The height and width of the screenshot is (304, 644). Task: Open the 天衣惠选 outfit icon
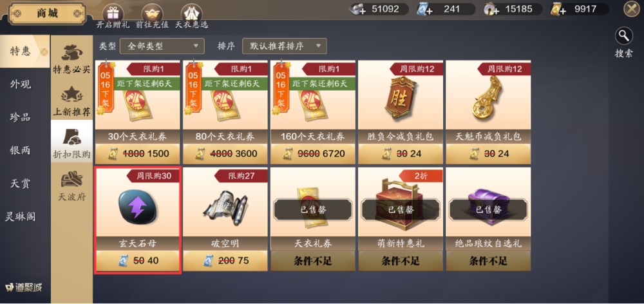191,13
